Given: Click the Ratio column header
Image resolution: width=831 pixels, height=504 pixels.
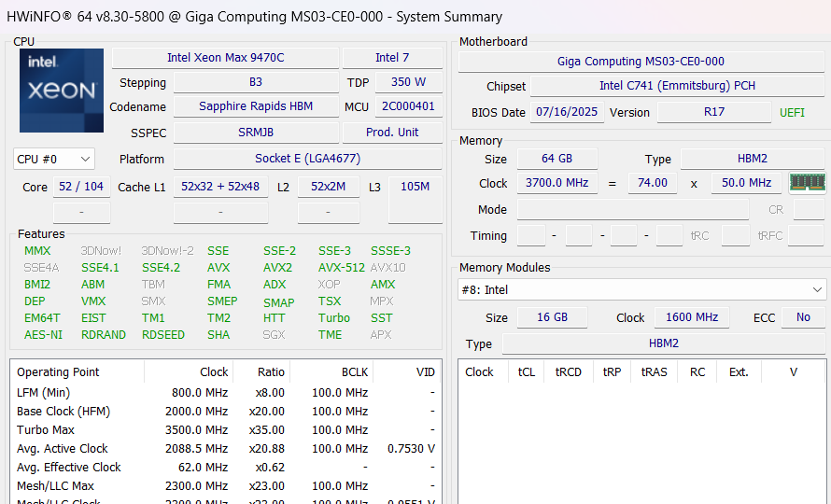Looking at the screenshot, I should coord(261,372).
